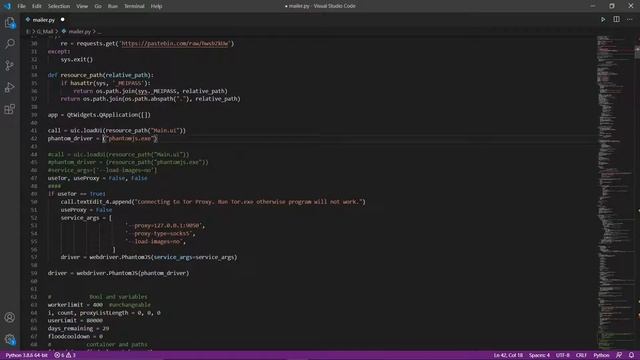Click 'Connecting to Tor Proxy' string text
The width and height of the screenshot is (640, 360).
click(249, 202)
